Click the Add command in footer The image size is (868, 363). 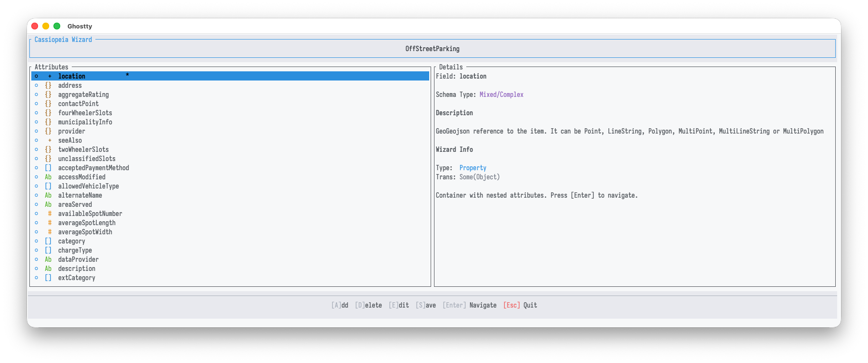point(340,305)
